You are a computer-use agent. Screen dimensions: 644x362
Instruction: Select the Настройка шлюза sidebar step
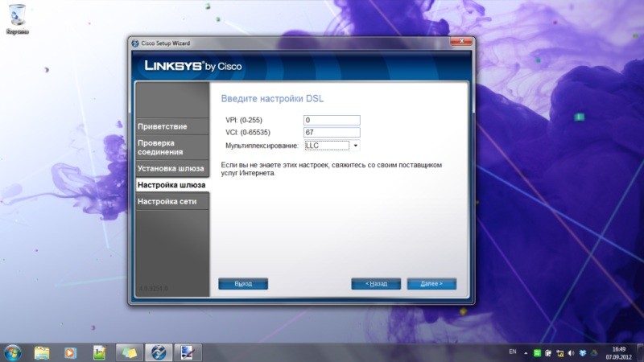(x=172, y=185)
